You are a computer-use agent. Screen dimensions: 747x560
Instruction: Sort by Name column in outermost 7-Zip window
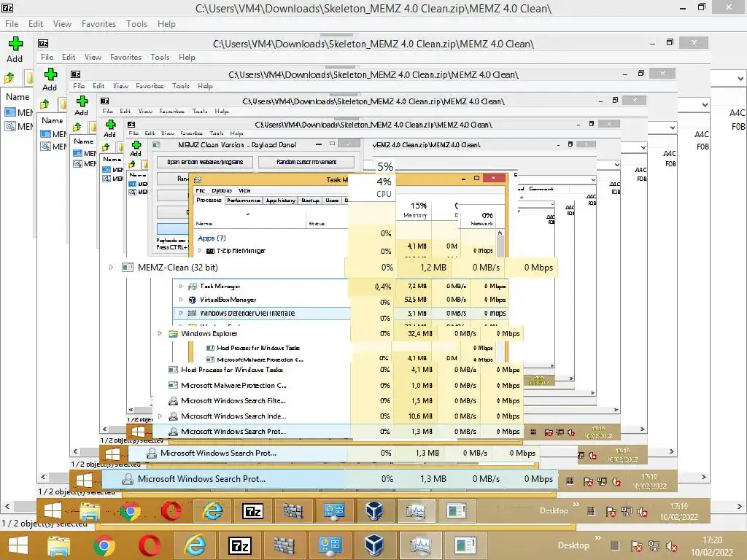(18, 97)
